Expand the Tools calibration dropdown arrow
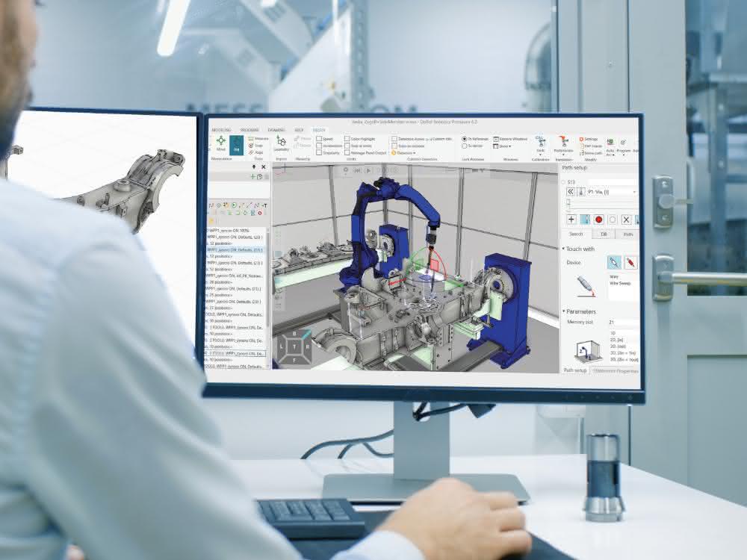747x560 pixels. point(540,155)
